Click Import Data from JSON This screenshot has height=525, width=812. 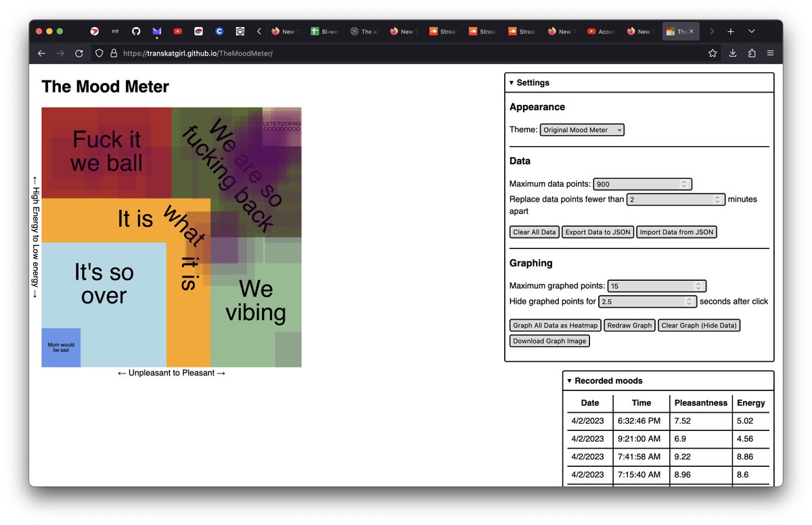coord(677,232)
